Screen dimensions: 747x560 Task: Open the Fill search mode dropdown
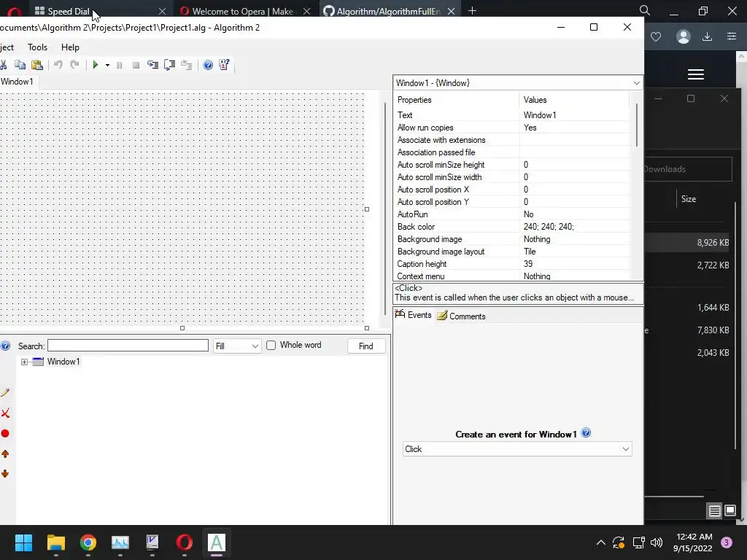[237, 346]
